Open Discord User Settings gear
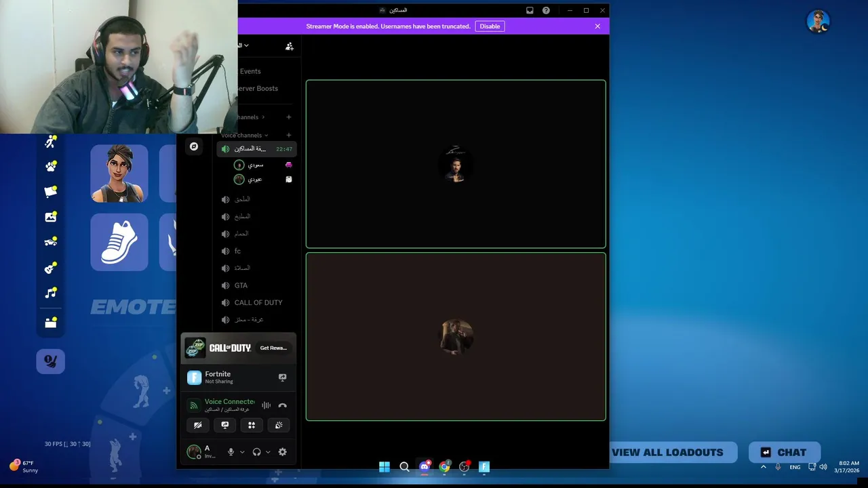This screenshot has height=488, width=868. coord(283,452)
